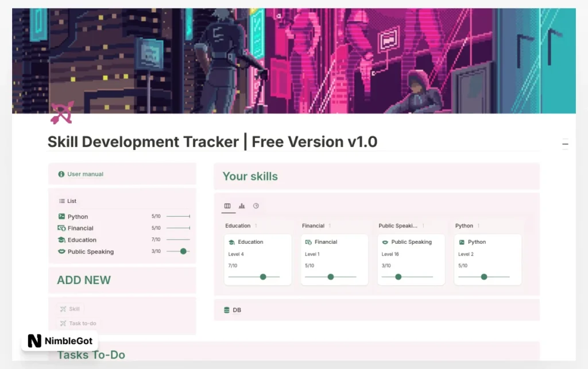Viewport: 588px width, 369px height.
Task: Click the Your skills heading
Action: (250, 176)
